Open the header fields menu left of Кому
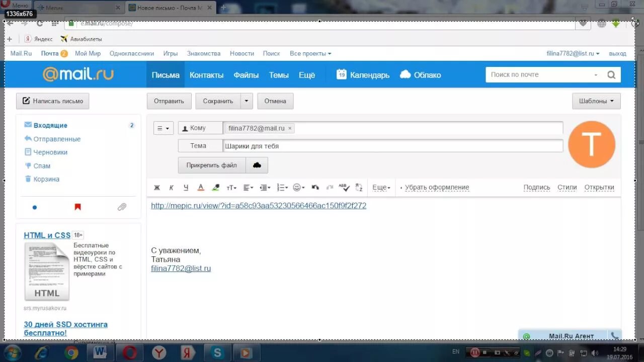644x362 pixels. tap(164, 128)
